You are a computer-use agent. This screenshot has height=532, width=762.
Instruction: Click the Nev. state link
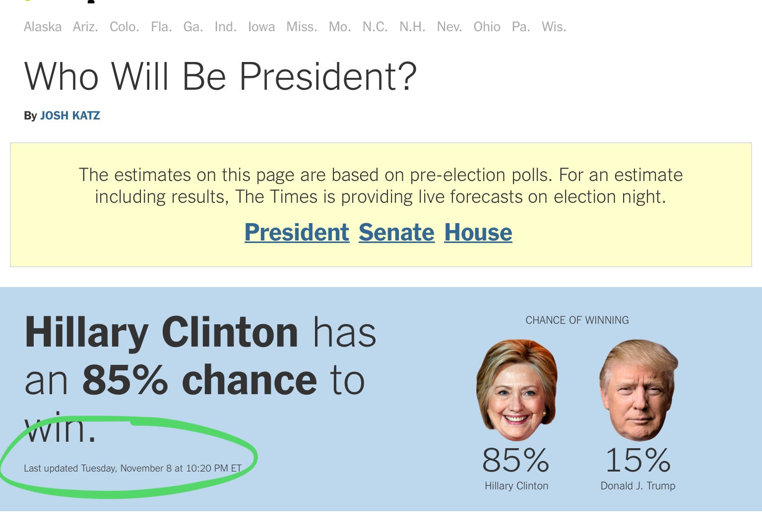pos(449,27)
